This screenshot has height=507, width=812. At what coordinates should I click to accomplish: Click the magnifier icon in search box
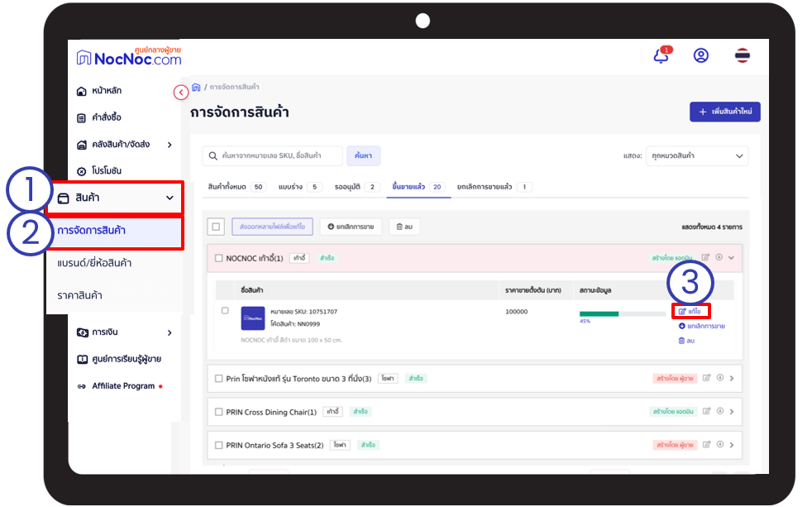[x=213, y=155]
